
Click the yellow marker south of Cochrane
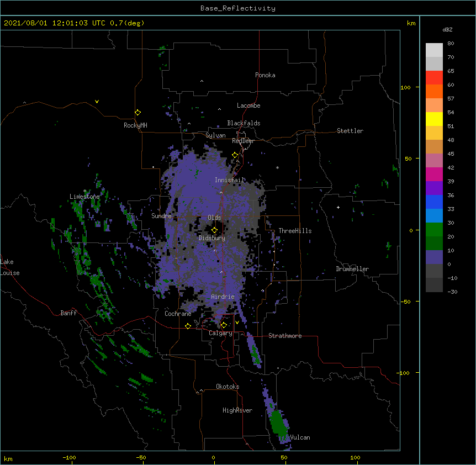pyautogui.click(x=188, y=326)
